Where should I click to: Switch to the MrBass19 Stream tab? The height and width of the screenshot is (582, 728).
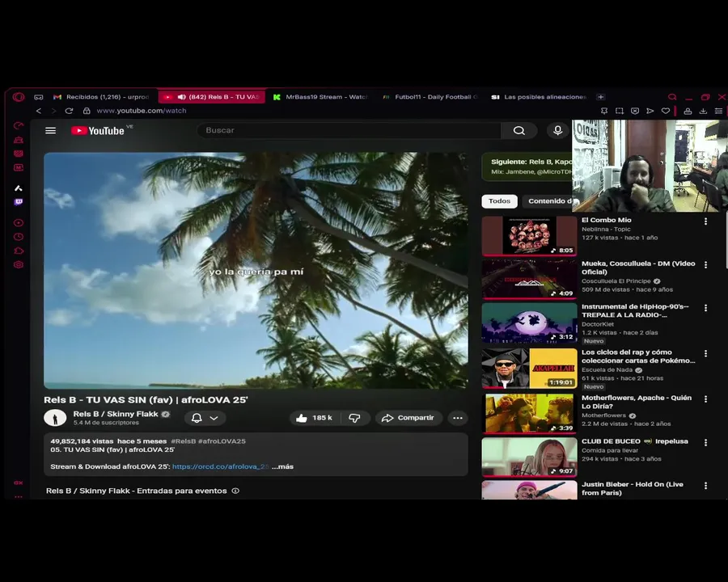(x=321, y=97)
